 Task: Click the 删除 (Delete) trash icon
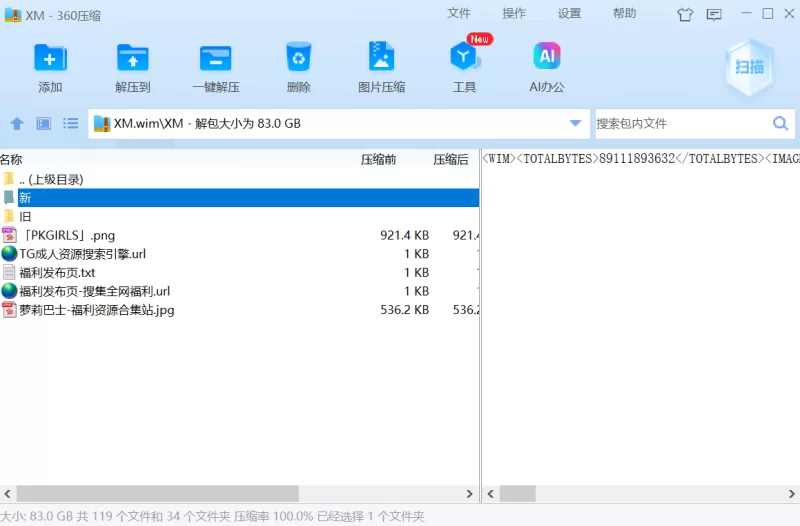[x=298, y=57]
